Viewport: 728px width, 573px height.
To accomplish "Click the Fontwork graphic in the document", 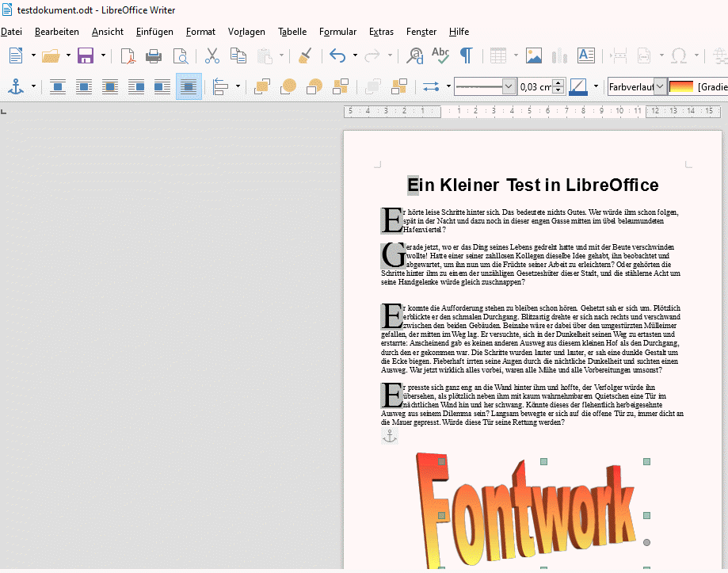I will pos(525,510).
